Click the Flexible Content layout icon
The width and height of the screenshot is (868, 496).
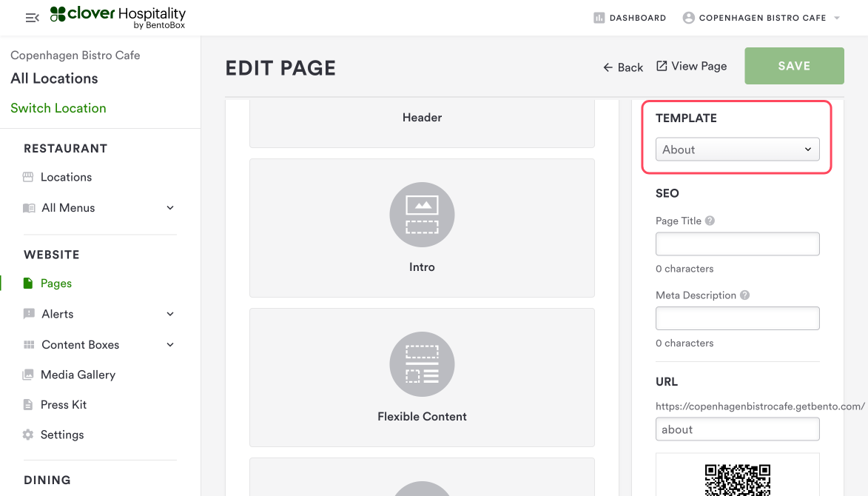point(422,364)
